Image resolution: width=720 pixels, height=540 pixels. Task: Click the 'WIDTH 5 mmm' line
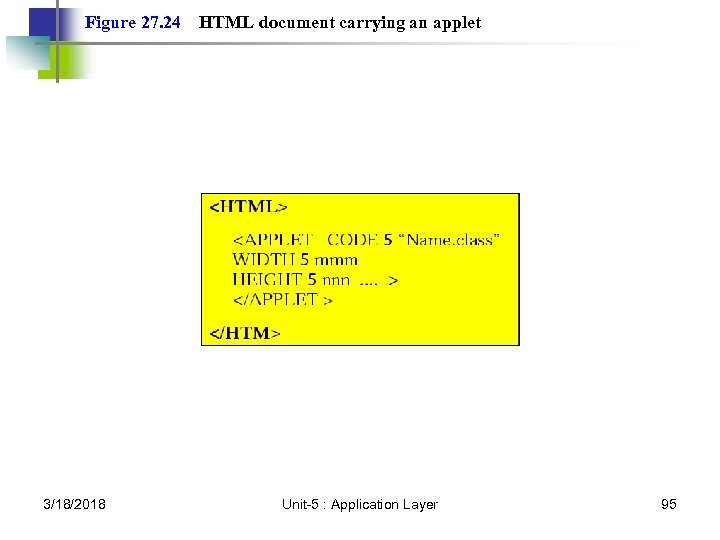point(295,260)
